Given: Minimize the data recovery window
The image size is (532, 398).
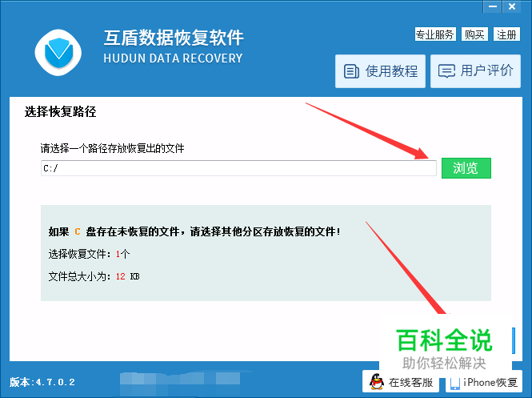Looking at the screenshot, I should 493,6.
